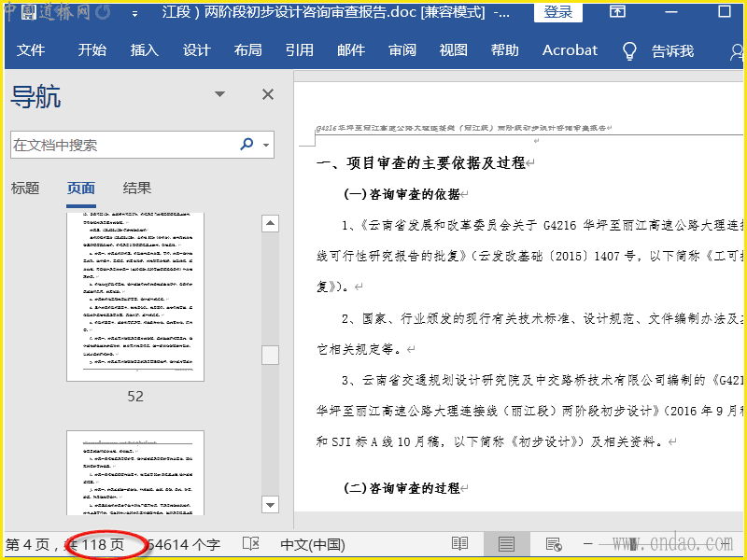Open the 插入 ribbon tab
The width and height of the screenshot is (747, 560).
click(145, 50)
